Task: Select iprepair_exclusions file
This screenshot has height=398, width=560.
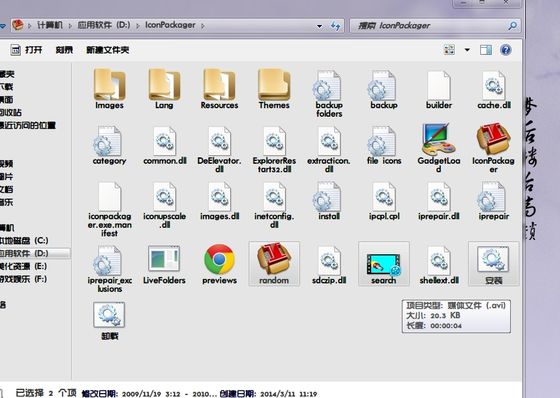Action: pyautogui.click(x=110, y=269)
